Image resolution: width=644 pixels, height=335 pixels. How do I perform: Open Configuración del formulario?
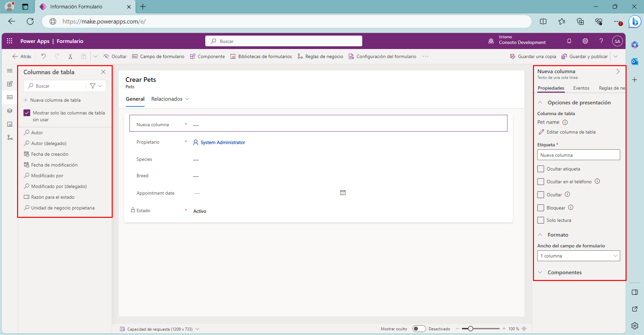(x=382, y=56)
